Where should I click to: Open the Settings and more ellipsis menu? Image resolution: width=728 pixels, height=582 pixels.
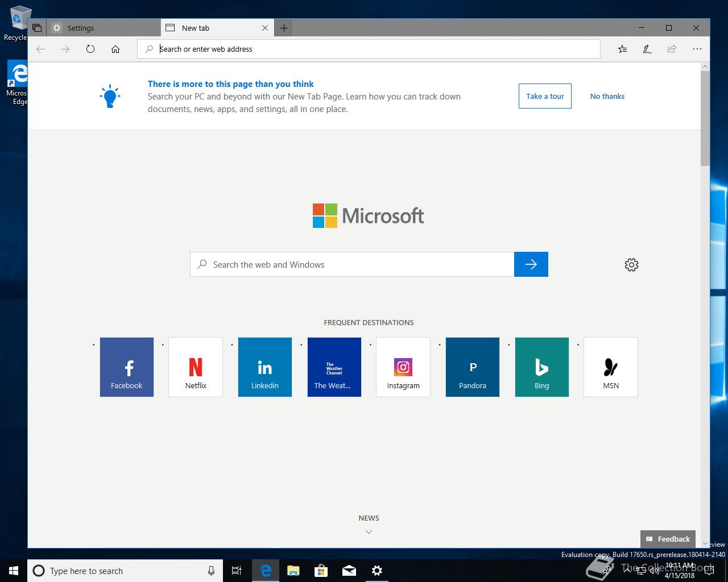(x=697, y=49)
